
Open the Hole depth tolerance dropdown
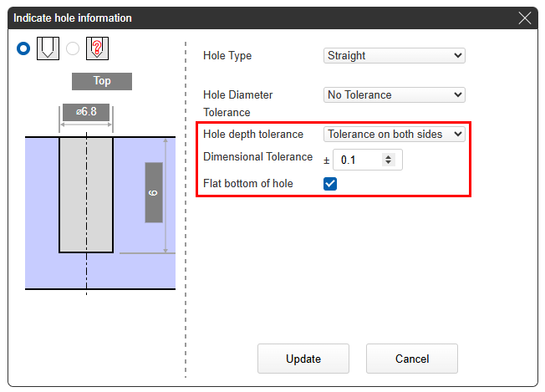(394, 134)
